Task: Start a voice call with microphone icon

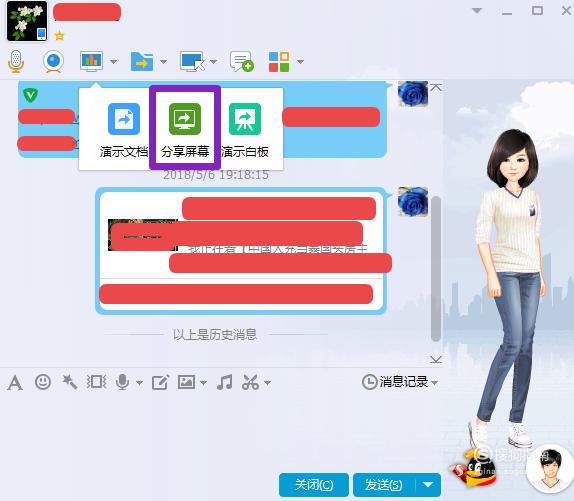Action: click(16, 61)
